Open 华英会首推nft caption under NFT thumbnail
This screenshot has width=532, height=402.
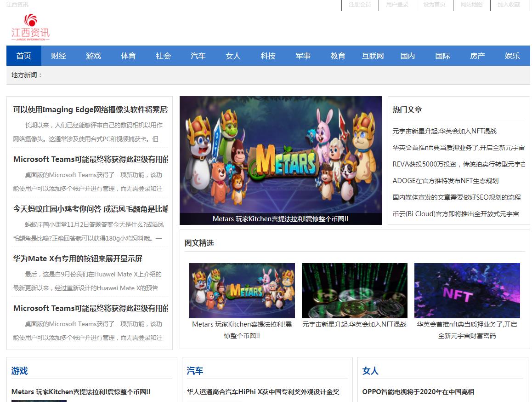(467, 330)
